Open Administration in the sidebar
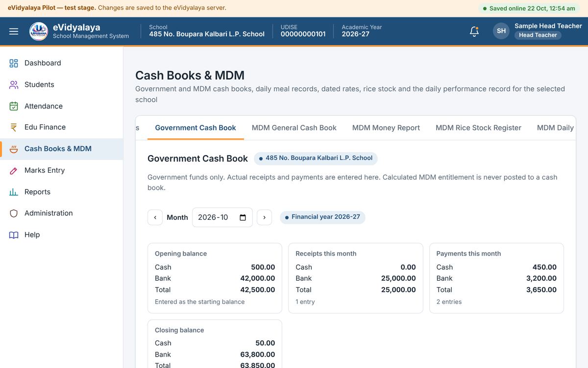 click(x=61, y=213)
